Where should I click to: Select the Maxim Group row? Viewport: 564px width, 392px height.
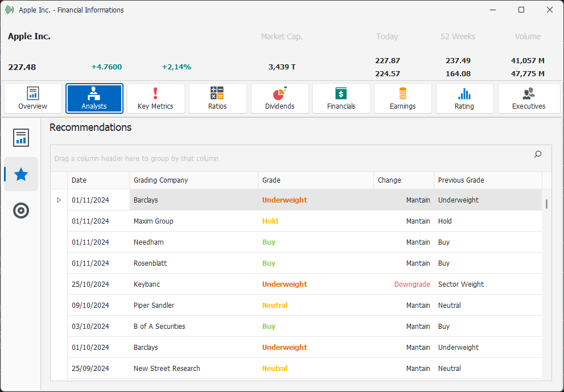coord(304,221)
